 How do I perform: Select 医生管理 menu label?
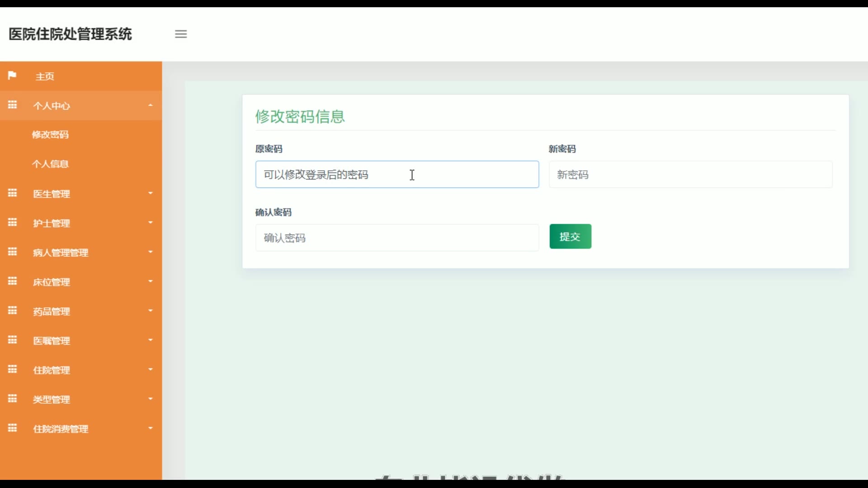pyautogui.click(x=52, y=194)
